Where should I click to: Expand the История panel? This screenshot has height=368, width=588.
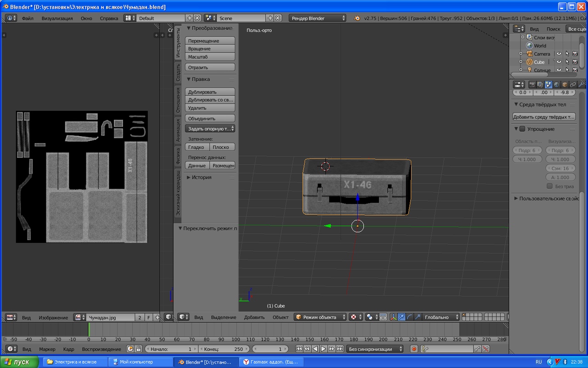point(201,177)
